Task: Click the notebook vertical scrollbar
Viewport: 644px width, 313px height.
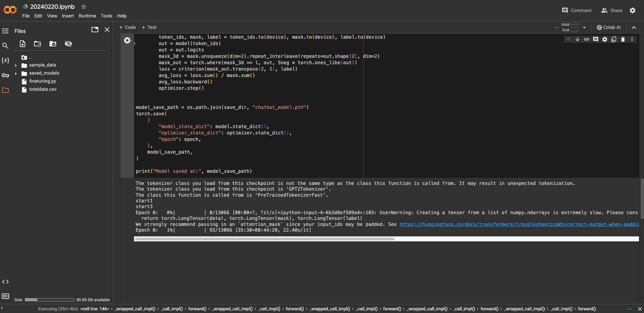Action: click(x=642, y=199)
